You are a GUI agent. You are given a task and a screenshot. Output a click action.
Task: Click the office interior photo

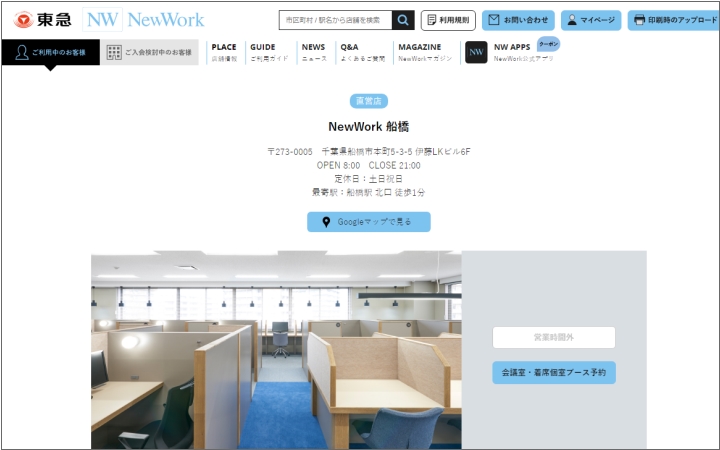coord(276,349)
